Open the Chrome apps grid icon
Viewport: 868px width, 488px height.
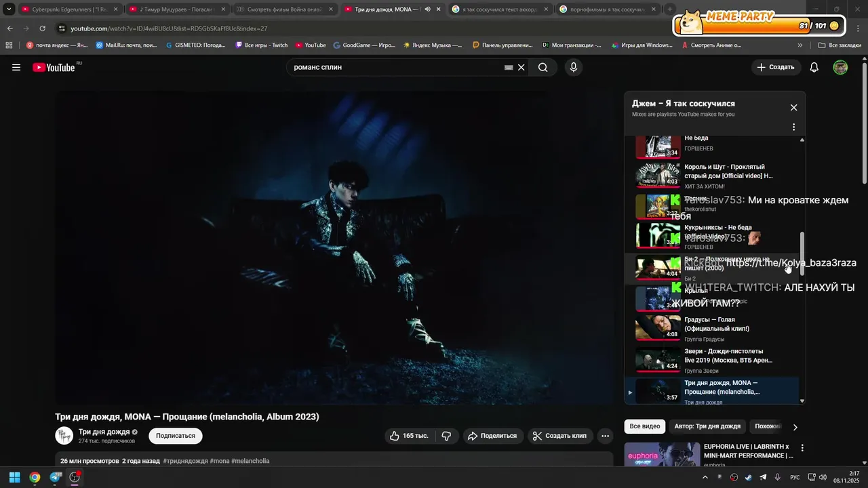(x=9, y=45)
